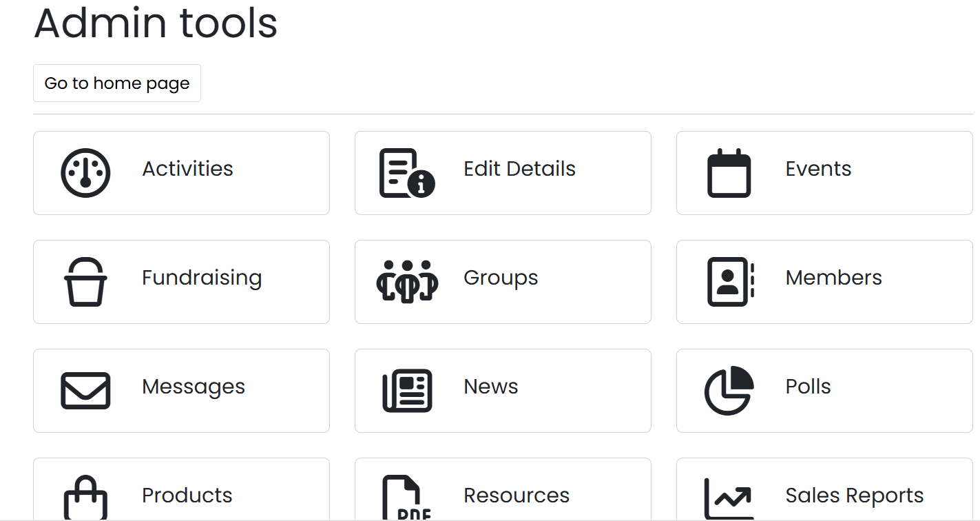Click the Admin tools page heading
The image size is (980, 521).
click(x=156, y=23)
